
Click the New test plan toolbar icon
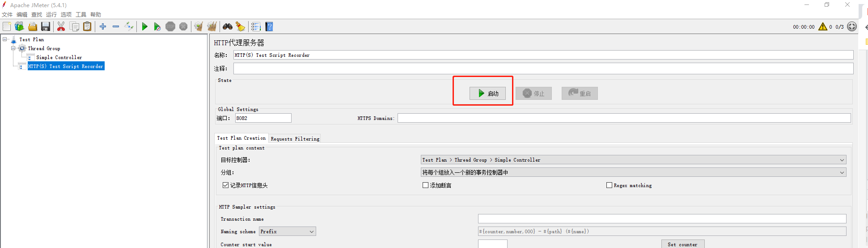[x=7, y=26]
